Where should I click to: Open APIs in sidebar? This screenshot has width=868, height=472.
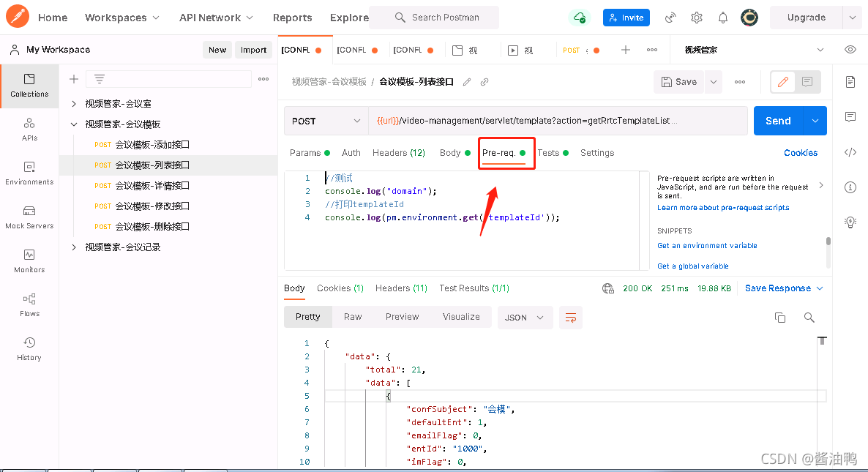coord(29,130)
